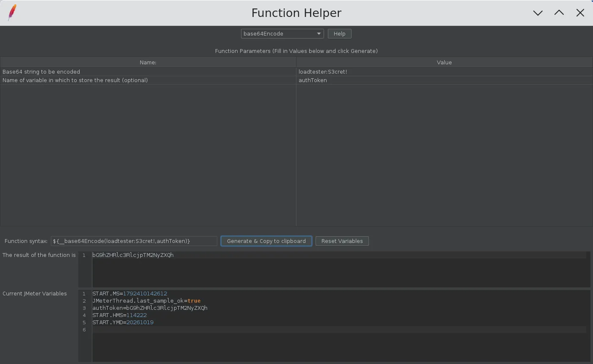The width and height of the screenshot is (593, 364).
Task: Click Generate & Copy to clipboard
Action: tap(266, 241)
